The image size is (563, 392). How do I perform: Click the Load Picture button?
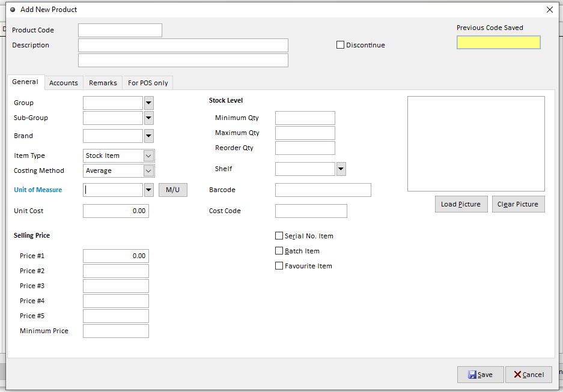click(461, 204)
